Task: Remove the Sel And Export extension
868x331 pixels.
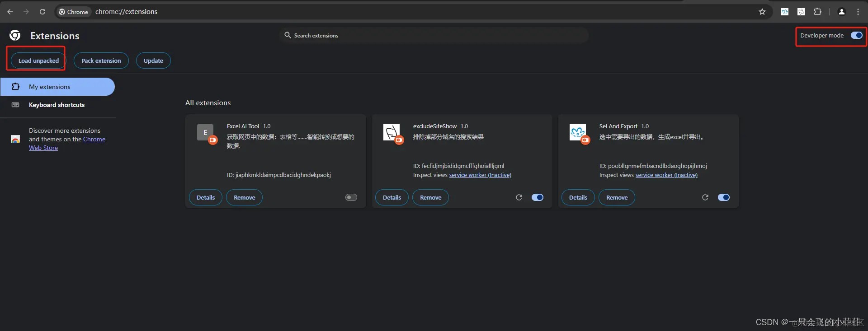Action: tap(617, 197)
